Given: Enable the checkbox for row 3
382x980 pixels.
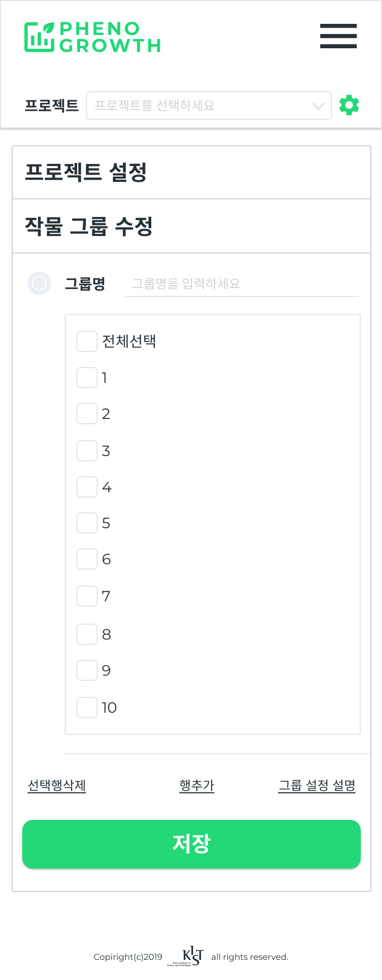Looking at the screenshot, I should (x=87, y=451).
